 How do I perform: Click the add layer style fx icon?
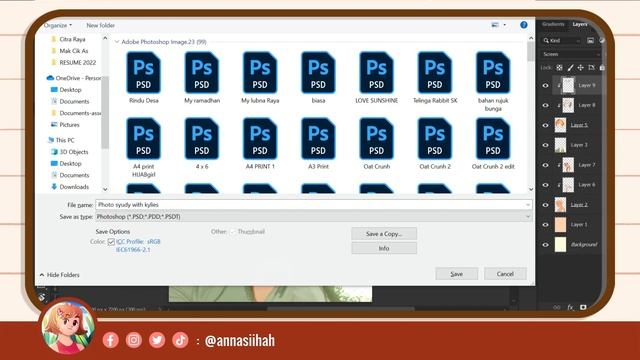pyautogui.click(x=570, y=307)
